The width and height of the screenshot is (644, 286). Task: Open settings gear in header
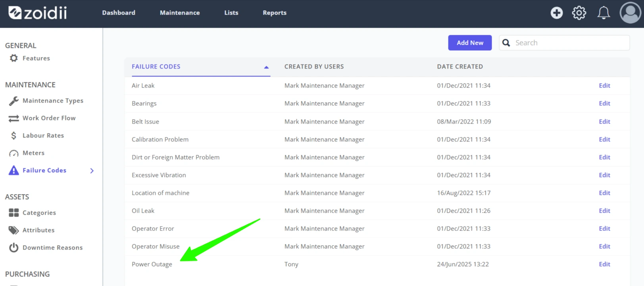(579, 13)
